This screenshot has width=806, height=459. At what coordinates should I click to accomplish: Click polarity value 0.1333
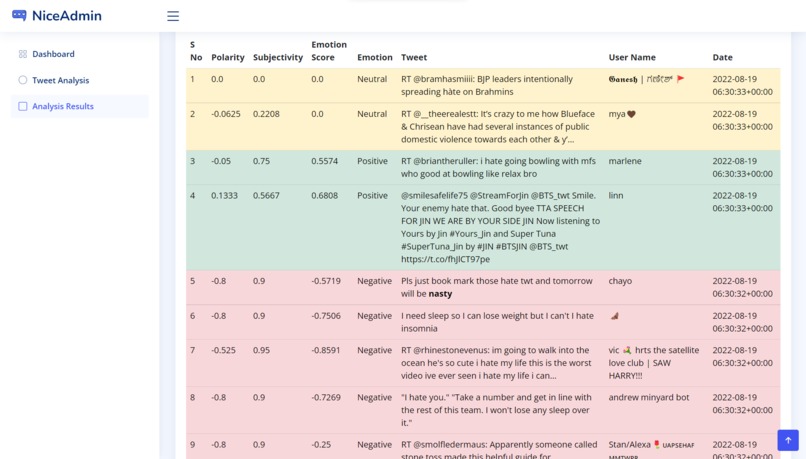coord(224,195)
